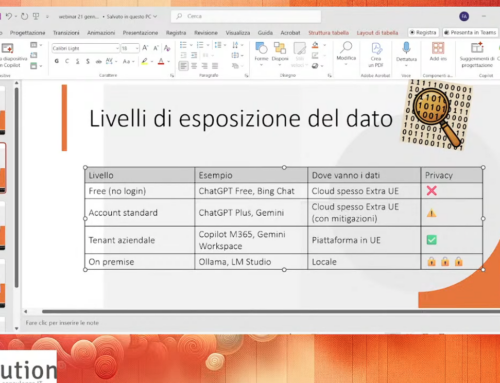Switch to Revisione tab
Viewport: 500px width, 383px height.
point(206,33)
